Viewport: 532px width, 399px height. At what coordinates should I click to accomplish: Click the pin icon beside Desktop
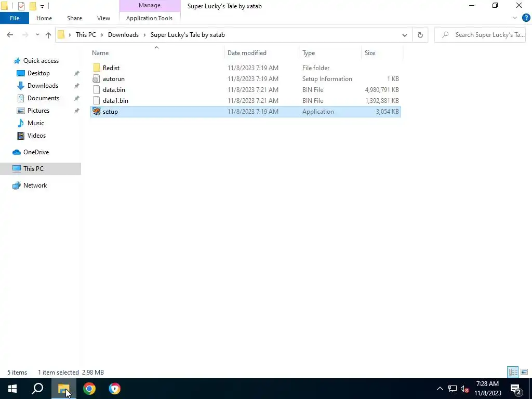[77, 73]
